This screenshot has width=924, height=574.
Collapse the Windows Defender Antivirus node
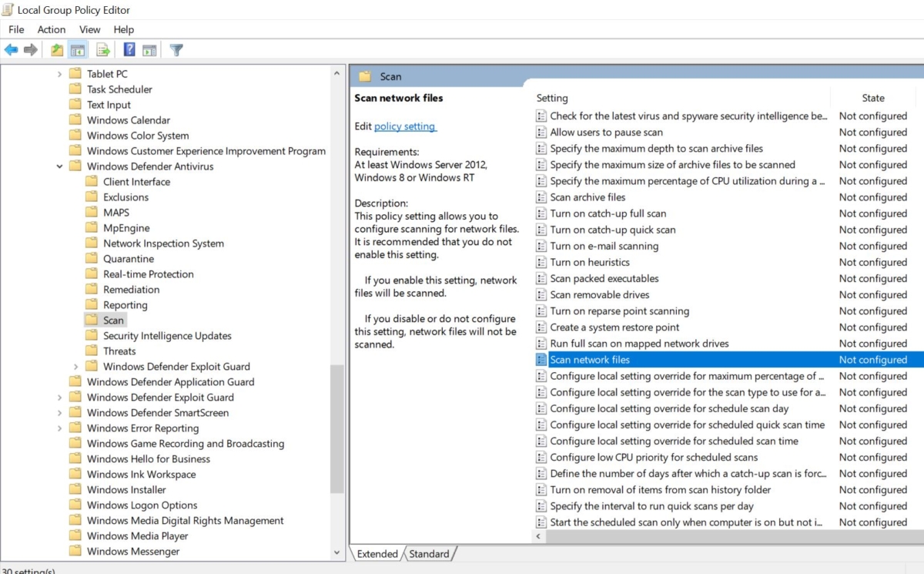tap(59, 166)
